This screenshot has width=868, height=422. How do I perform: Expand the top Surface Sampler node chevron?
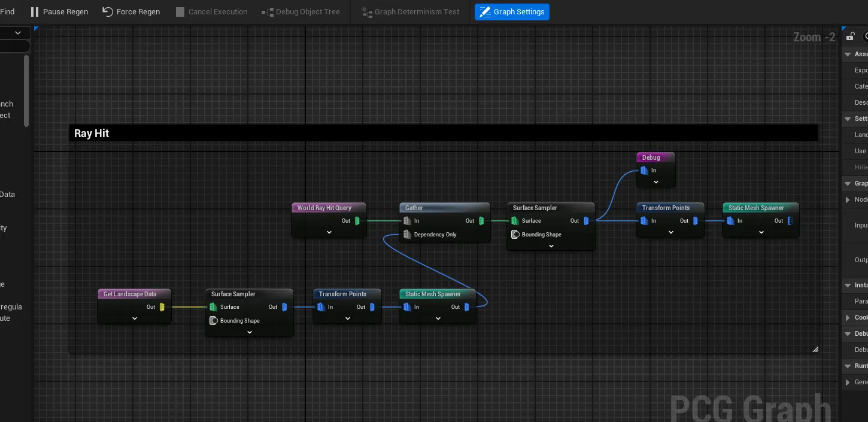(551, 246)
